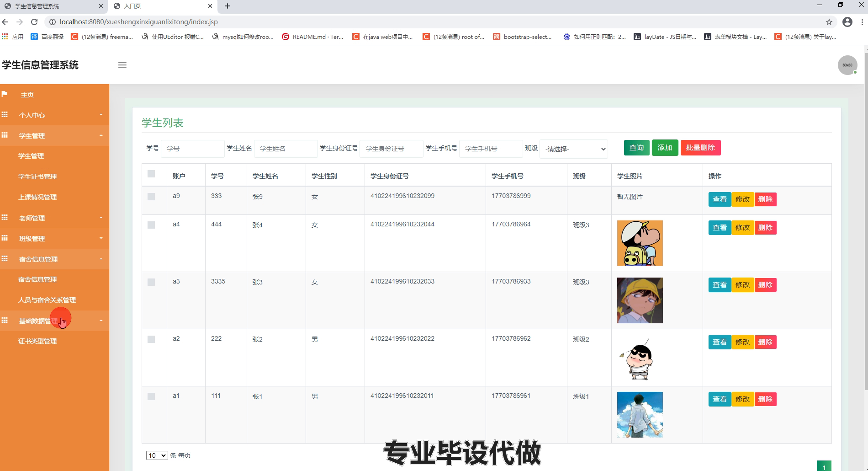Click 查看 for student 张9
The height and width of the screenshot is (471, 868).
pyautogui.click(x=720, y=199)
